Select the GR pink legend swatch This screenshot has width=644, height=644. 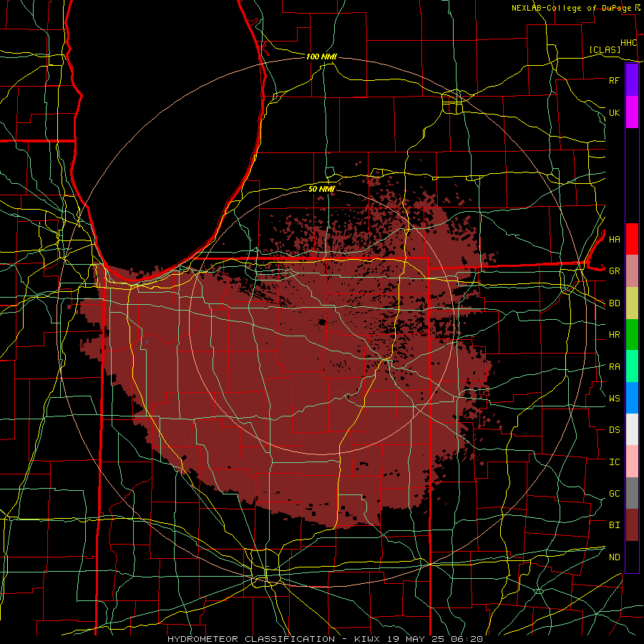pos(632,270)
